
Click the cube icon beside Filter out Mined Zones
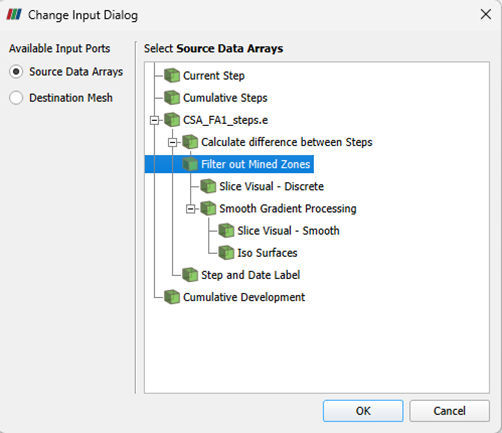(x=190, y=164)
